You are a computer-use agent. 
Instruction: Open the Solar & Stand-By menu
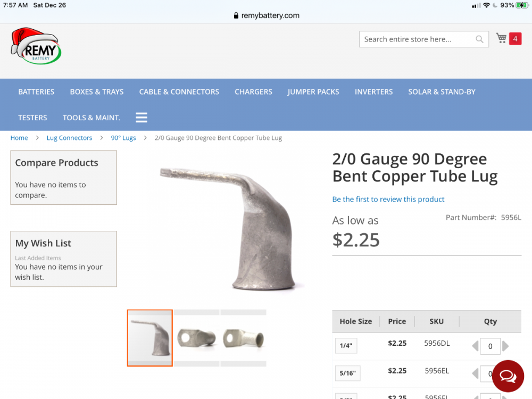[442, 92]
